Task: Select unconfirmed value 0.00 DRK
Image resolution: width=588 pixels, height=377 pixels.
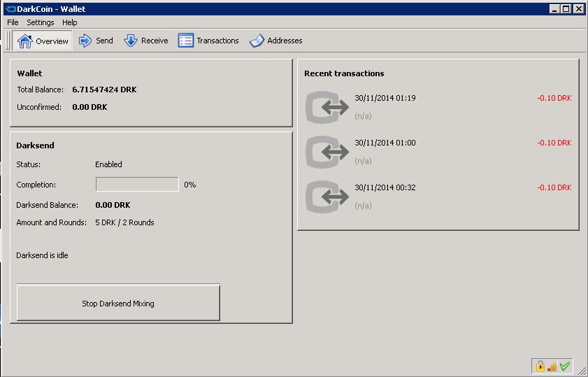Action: coord(89,107)
